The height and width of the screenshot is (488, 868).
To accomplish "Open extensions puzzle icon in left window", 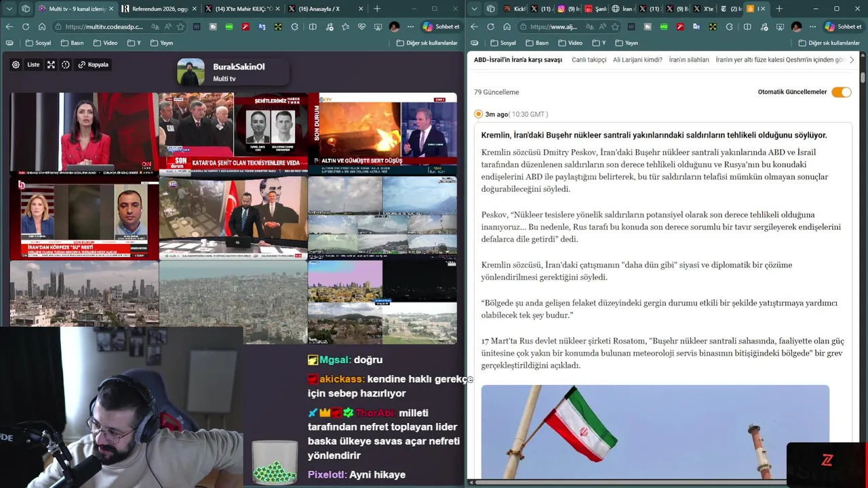I will coord(295,26).
